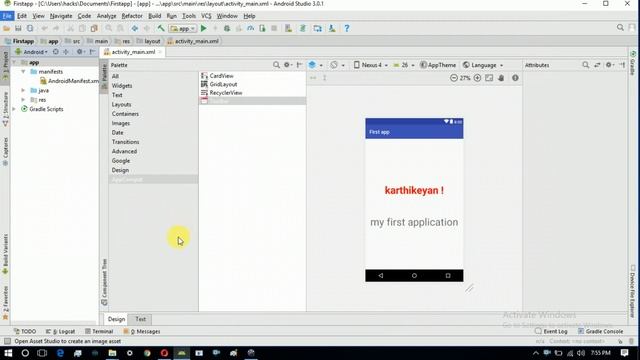Click the Sync Project with Gradle icon
This screenshot has height=360, width=640.
pyautogui.click(x=303, y=28)
